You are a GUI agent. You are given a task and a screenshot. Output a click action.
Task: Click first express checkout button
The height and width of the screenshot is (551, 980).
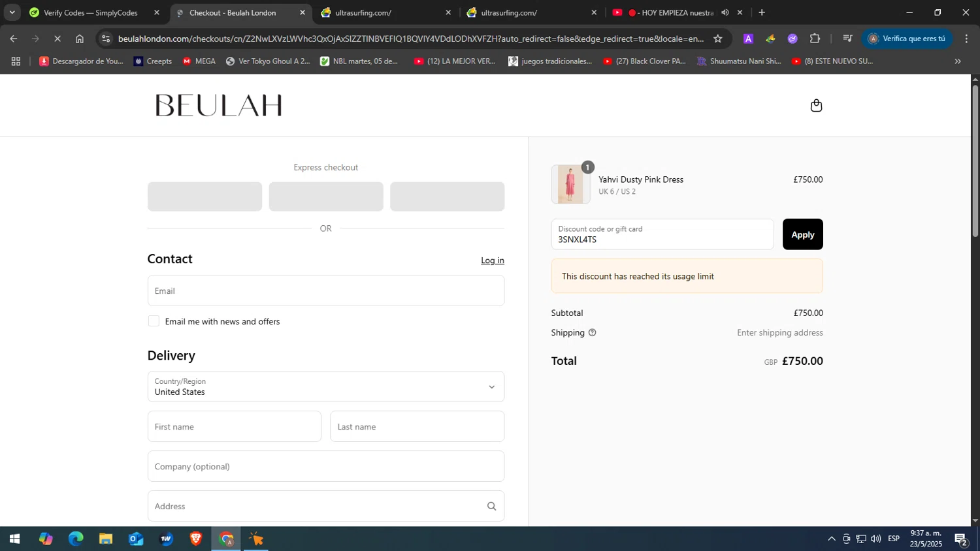[204, 197]
